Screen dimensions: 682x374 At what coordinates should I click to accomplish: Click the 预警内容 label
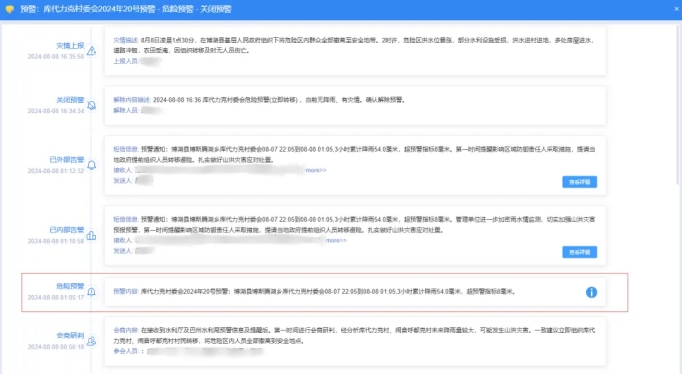coord(126,291)
